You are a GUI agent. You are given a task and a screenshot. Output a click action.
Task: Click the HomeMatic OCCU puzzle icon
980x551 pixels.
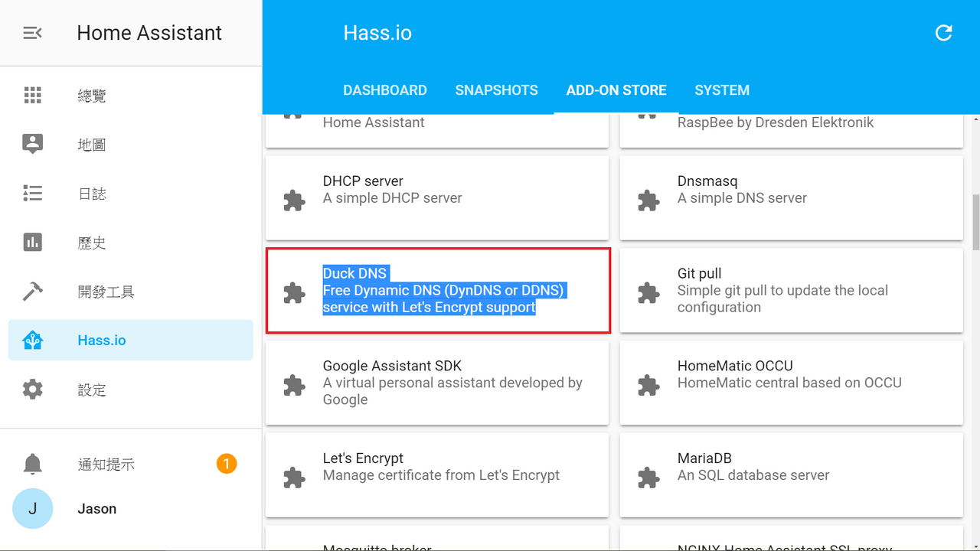coord(648,386)
